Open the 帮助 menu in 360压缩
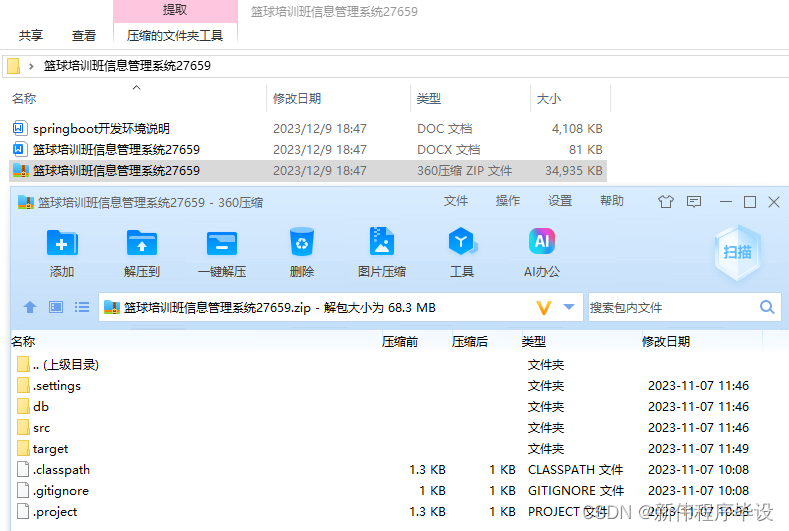This screenshot has height=531, width=789. (x=612, y=201)
